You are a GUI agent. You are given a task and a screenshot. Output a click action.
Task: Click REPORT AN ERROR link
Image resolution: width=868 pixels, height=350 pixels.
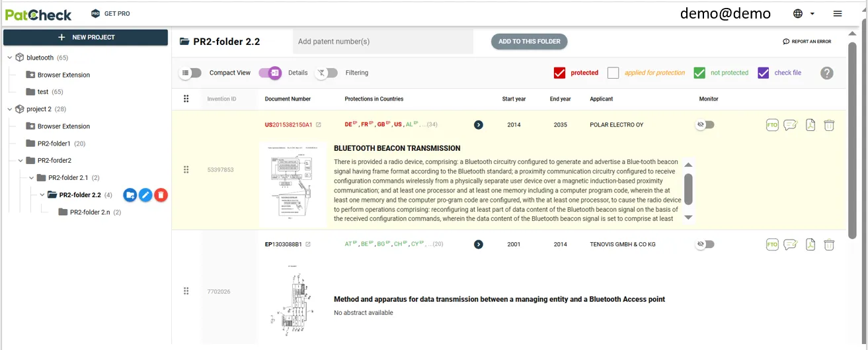[807, 42]
